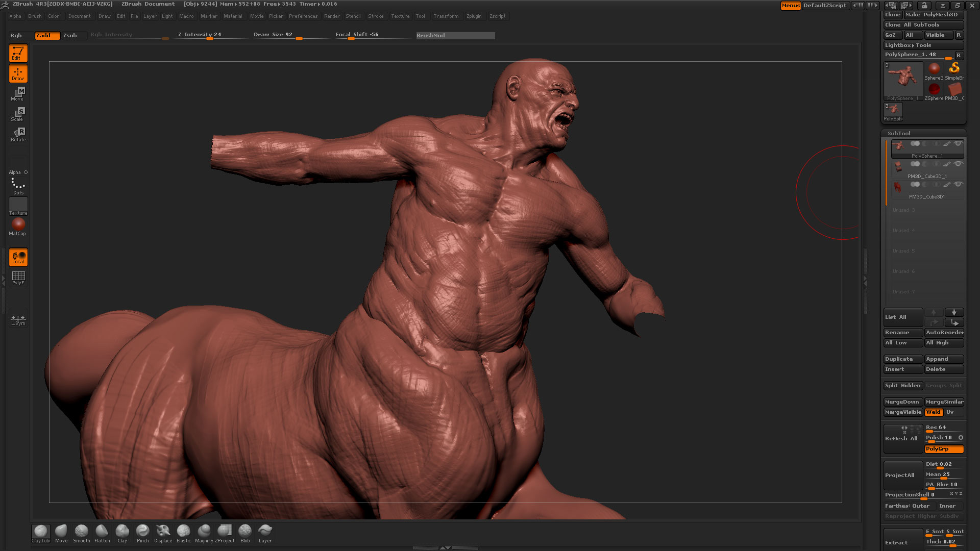Click the Duplicate subtool button
The width and height of the screenshot is (980, 551).
coord(902,359)
